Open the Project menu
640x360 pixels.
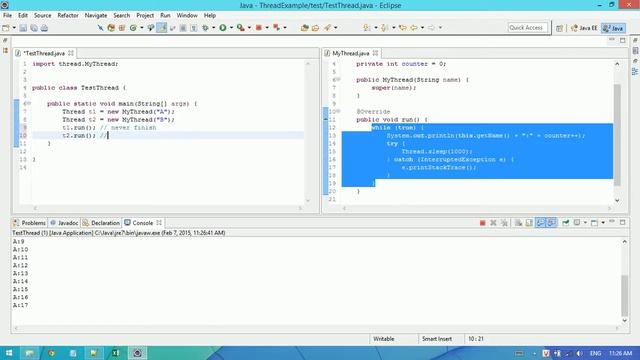(x=145, y=16)
